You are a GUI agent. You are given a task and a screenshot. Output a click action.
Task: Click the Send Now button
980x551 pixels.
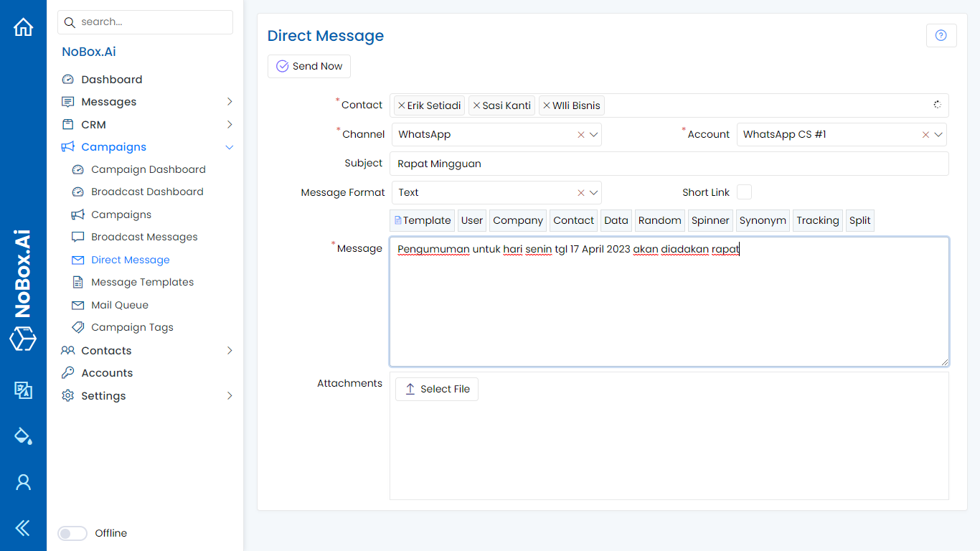[x=309, y=66]
